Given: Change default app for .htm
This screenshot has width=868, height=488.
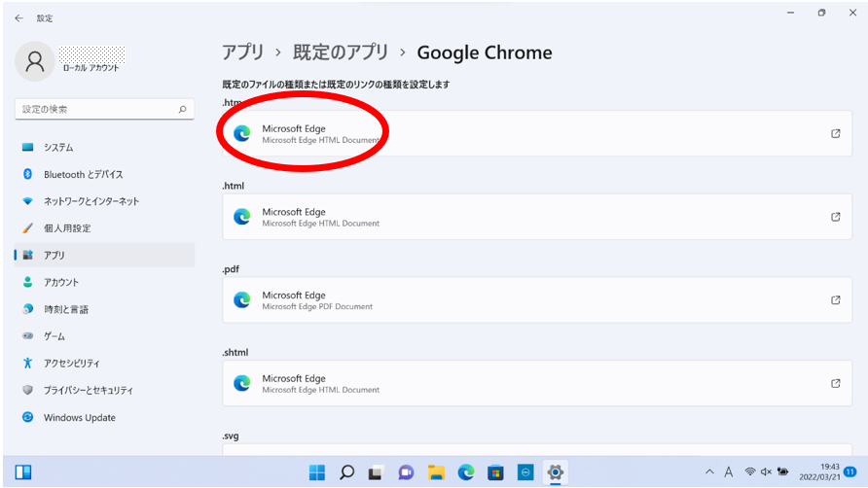Looking at the screenshot, I should (x=537, y=133).
